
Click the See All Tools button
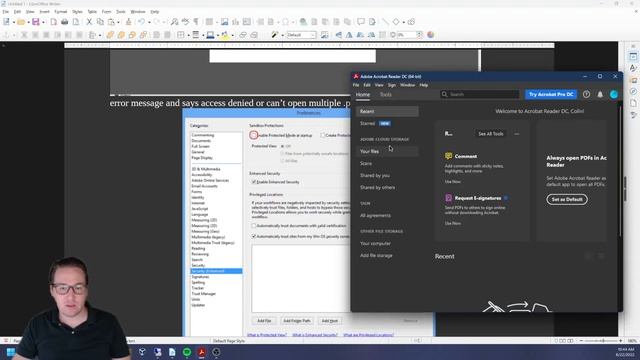[x=491, y=134]
